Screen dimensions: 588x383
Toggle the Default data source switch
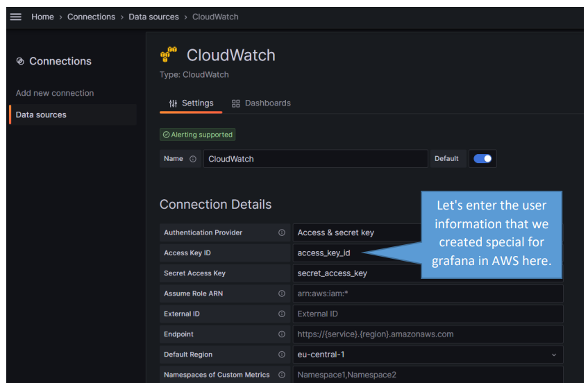click(482, 158)
